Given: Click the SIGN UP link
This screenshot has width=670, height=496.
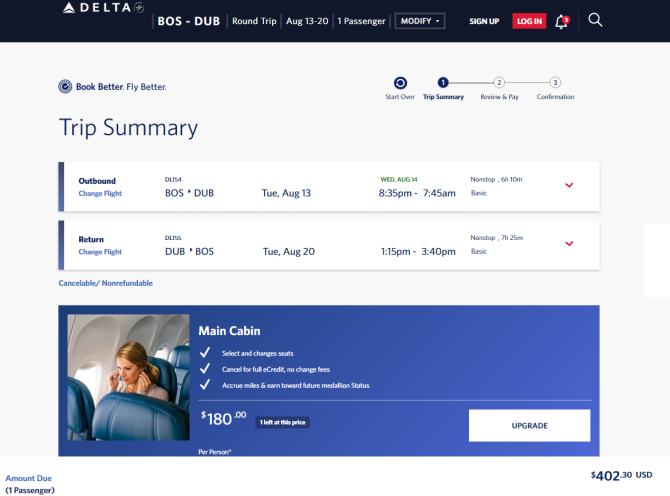Looking at the screenshot, I should coord(484,21).
